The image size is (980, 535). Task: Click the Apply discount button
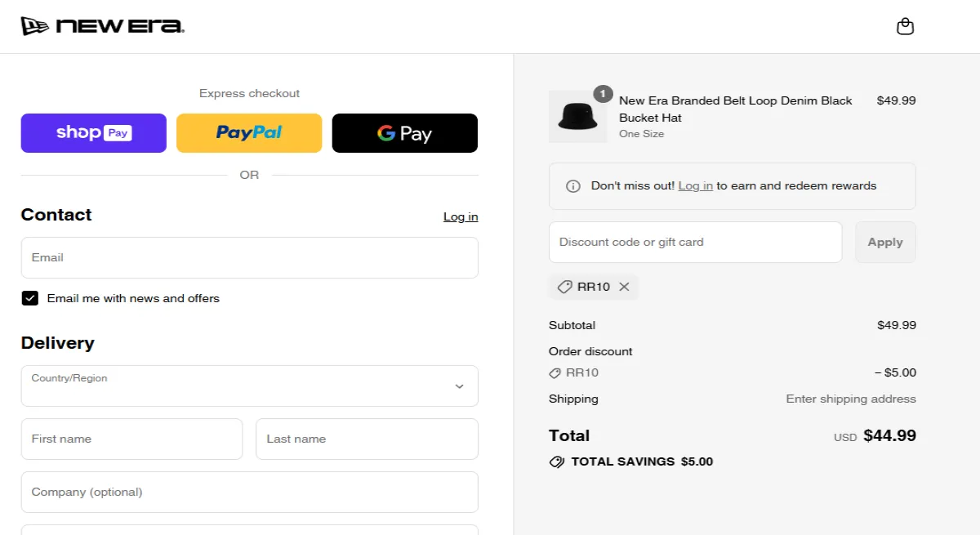(x=885, y=242)
